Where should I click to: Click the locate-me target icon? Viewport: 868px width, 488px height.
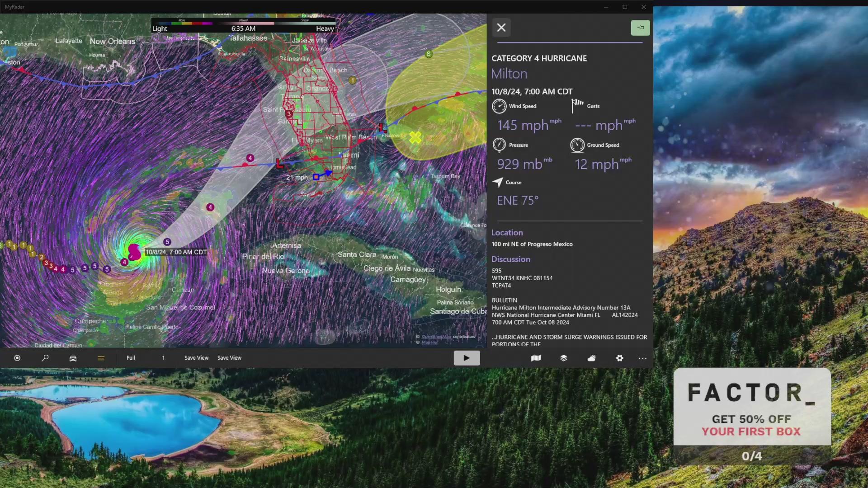17,358
